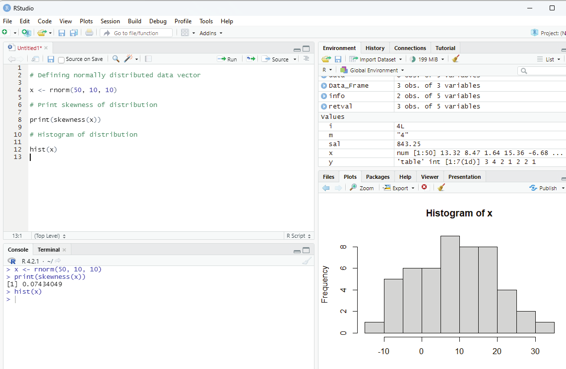
Task: Open memory usage 199 MiB dropdown
Action: [x=427, y=59]
